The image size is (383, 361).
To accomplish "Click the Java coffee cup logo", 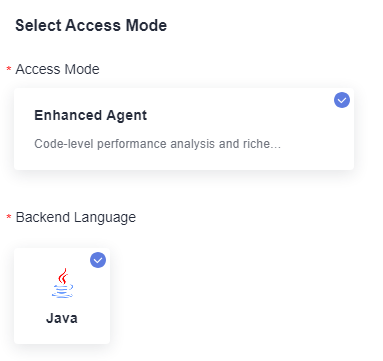I will click(62, 283).
